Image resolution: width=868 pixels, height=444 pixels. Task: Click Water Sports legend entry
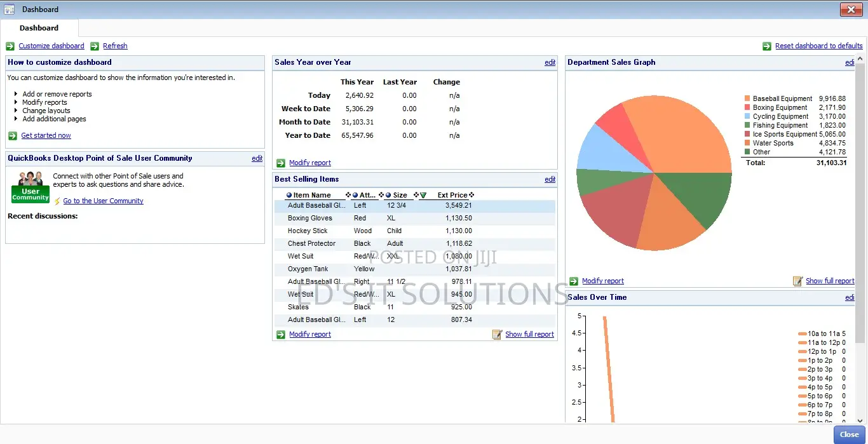[x=773, y=143]
